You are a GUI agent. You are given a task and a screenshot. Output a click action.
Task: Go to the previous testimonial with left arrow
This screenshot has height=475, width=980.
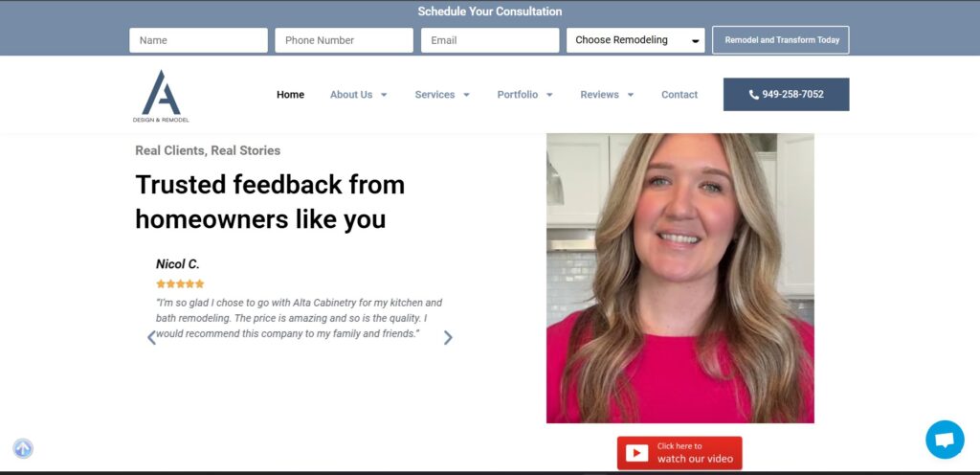[151, 337]
